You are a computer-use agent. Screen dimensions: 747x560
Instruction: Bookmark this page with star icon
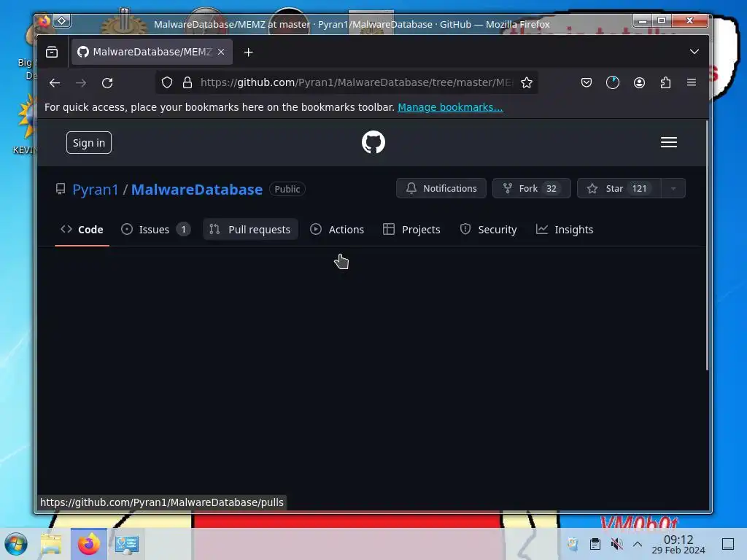[x=527, y=82]
